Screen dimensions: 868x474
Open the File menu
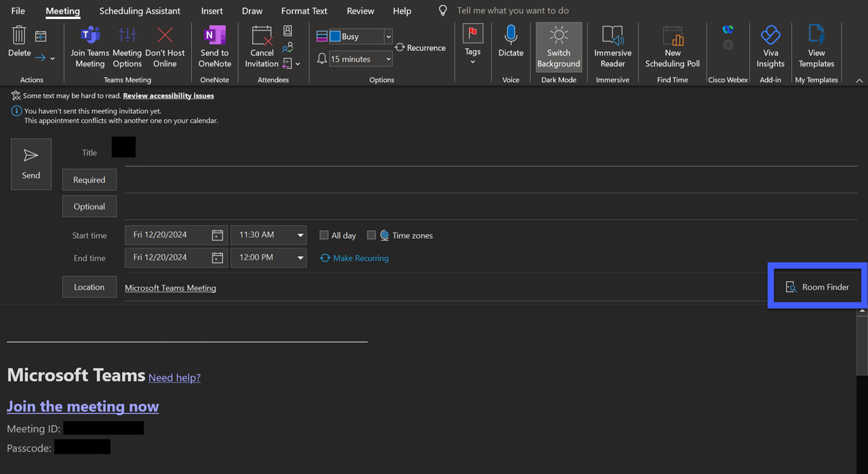(x=18, y=11)
